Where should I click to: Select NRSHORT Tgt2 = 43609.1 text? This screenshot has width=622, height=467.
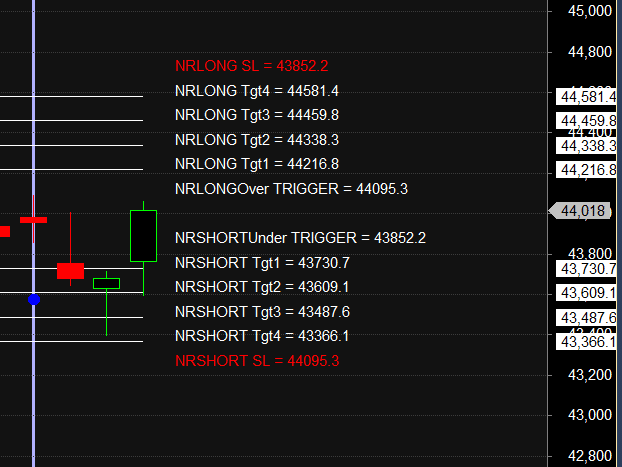click(x=262, y=287)
